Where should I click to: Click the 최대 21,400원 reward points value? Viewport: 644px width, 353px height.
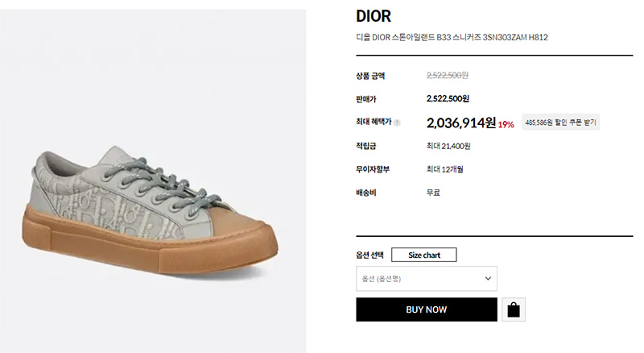pyautogui.click(x=448, y=146)
